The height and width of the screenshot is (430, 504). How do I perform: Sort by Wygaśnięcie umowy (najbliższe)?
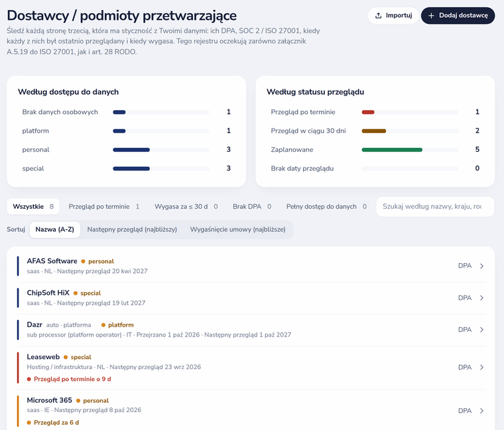[237, 230]
